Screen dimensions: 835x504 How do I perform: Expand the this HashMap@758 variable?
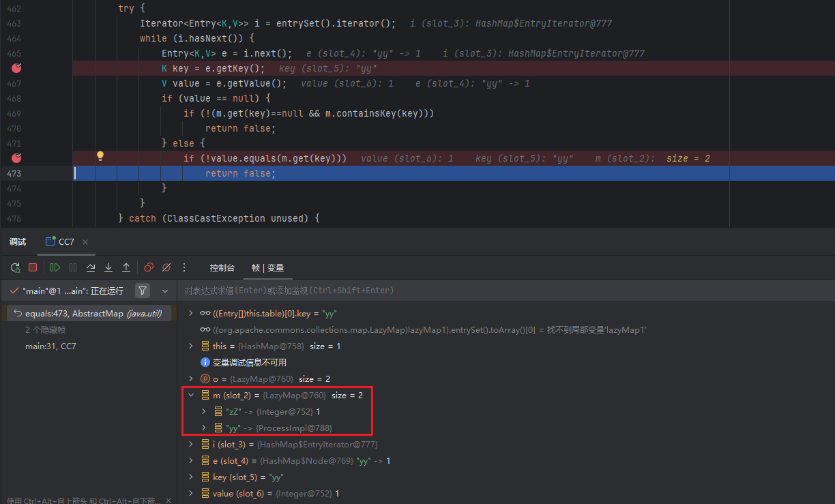[191, 346]
